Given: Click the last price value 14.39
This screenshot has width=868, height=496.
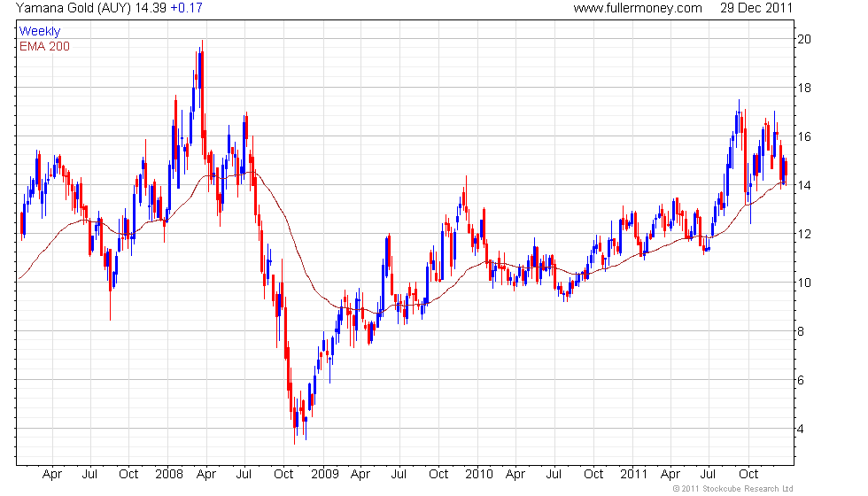Looking at the screenshot, I should [151, 8].
